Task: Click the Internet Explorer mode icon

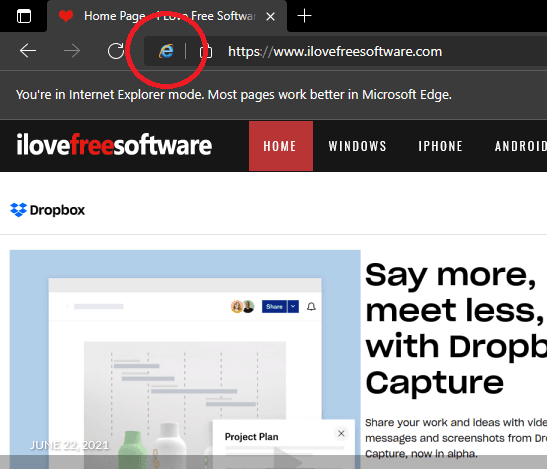Action: [x=166, y=51]
